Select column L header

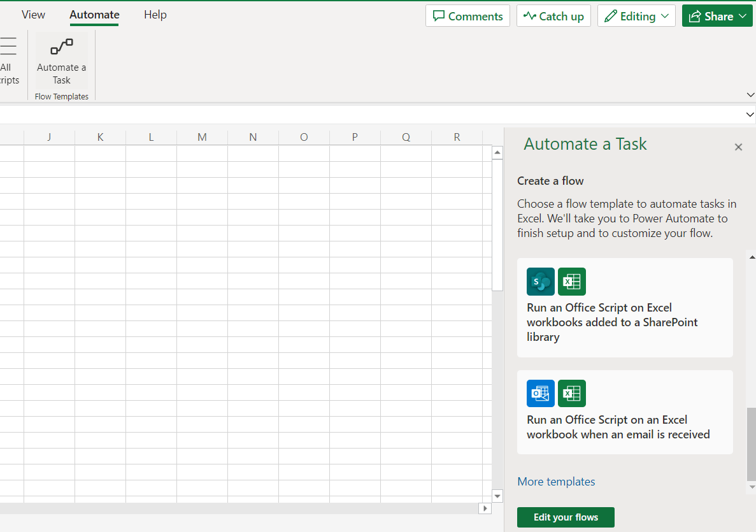[x=152, y=137]
